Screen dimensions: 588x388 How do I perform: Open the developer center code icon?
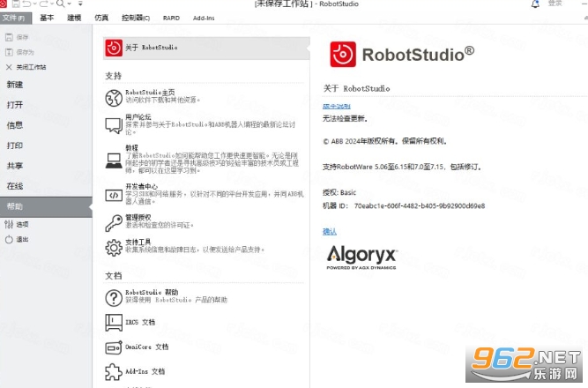pos(114,195)
